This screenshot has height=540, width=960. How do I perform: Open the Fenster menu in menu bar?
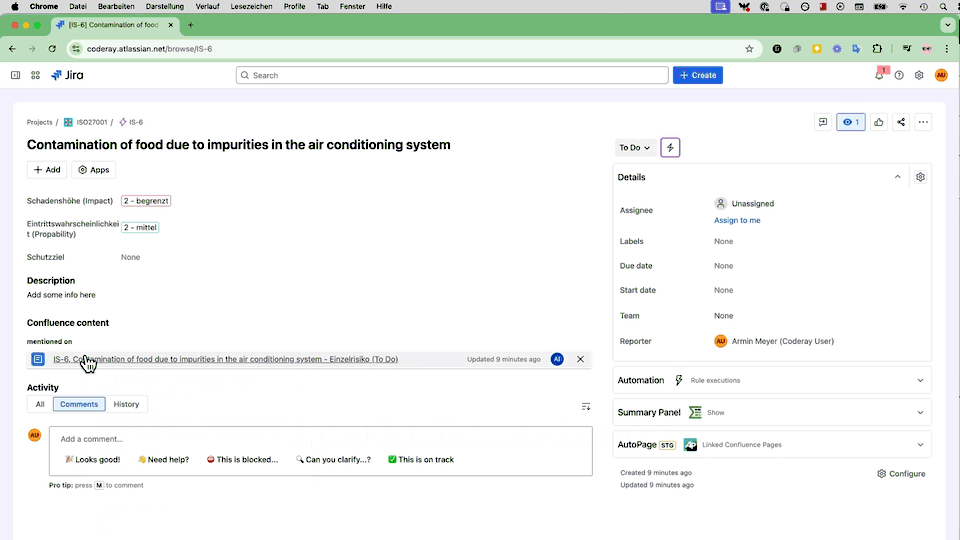[x=352, y=6]
